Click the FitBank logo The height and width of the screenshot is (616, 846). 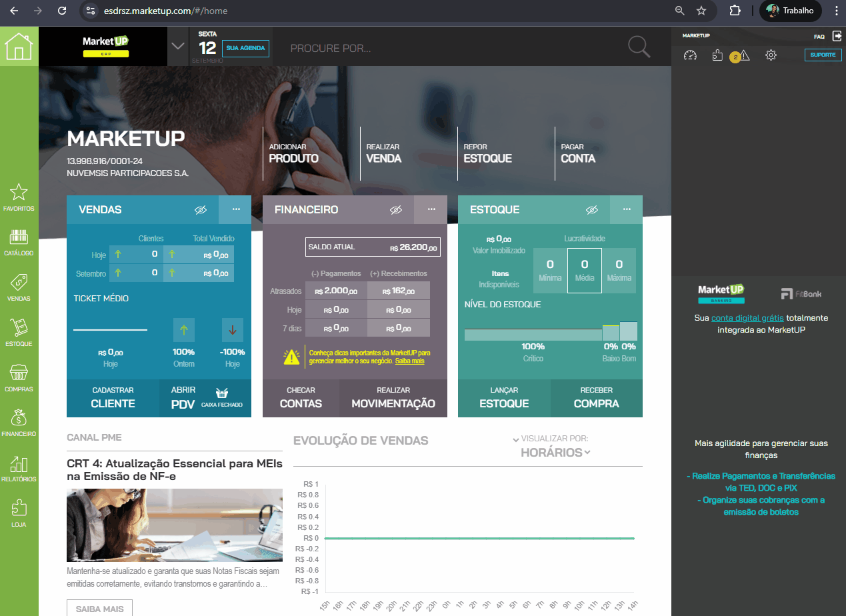coord(801,294)
